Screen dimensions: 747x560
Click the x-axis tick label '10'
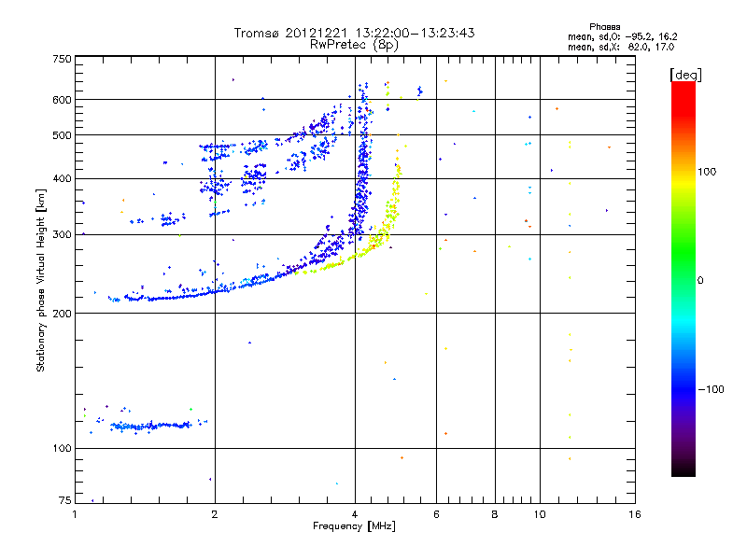pyautogui.click(x=540, y=514)
